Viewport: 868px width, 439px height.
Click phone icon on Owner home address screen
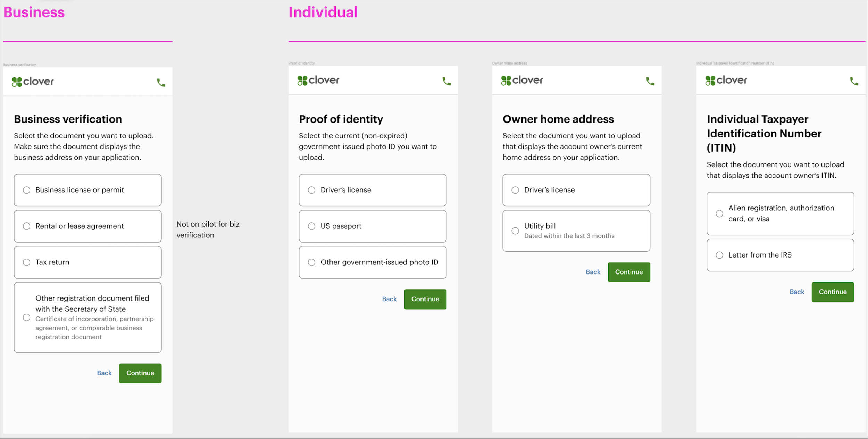(x=650, y=81)
